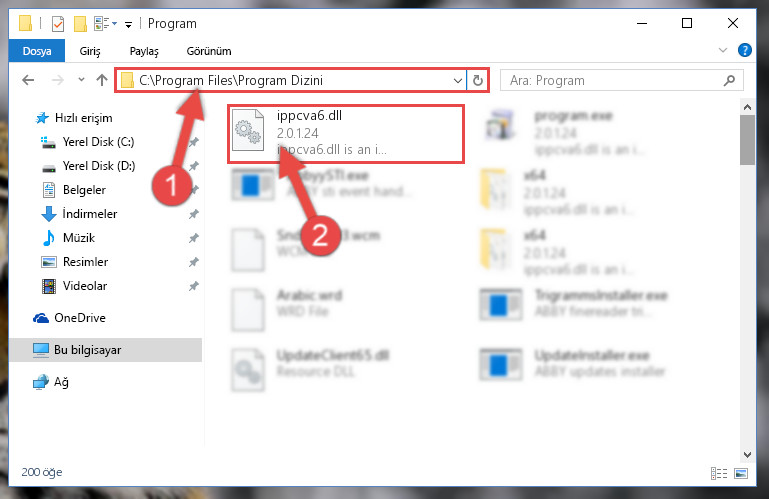Click inside the Ara: Program search box
The width and height of the screenshot is (769, 499).
tap(611, 80)
